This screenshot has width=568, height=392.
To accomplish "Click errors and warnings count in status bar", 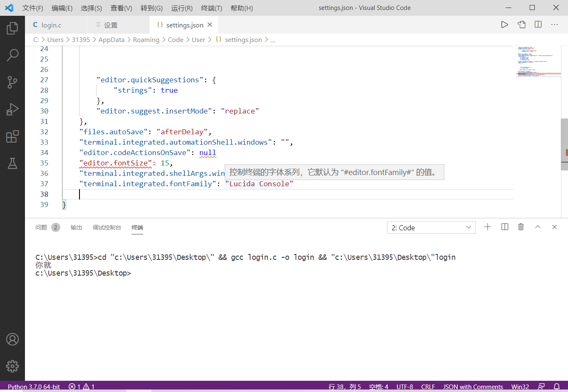I will tap(82, 387).
